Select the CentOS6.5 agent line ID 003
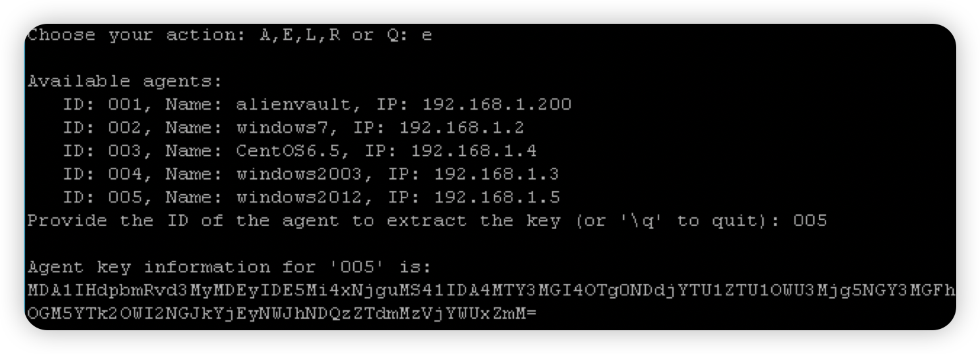The width and height of the screenshot is (980, 354). click(x=300, y=151)
